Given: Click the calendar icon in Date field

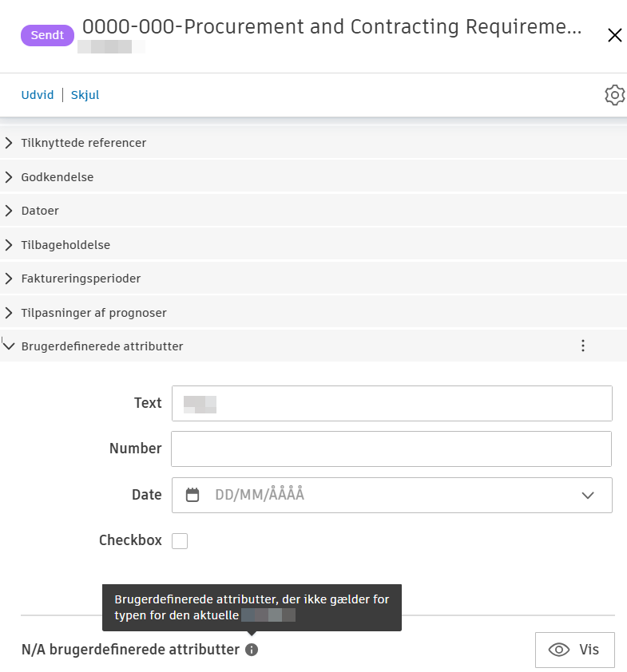Looking at the screenshot, I should tap(192, 495).
